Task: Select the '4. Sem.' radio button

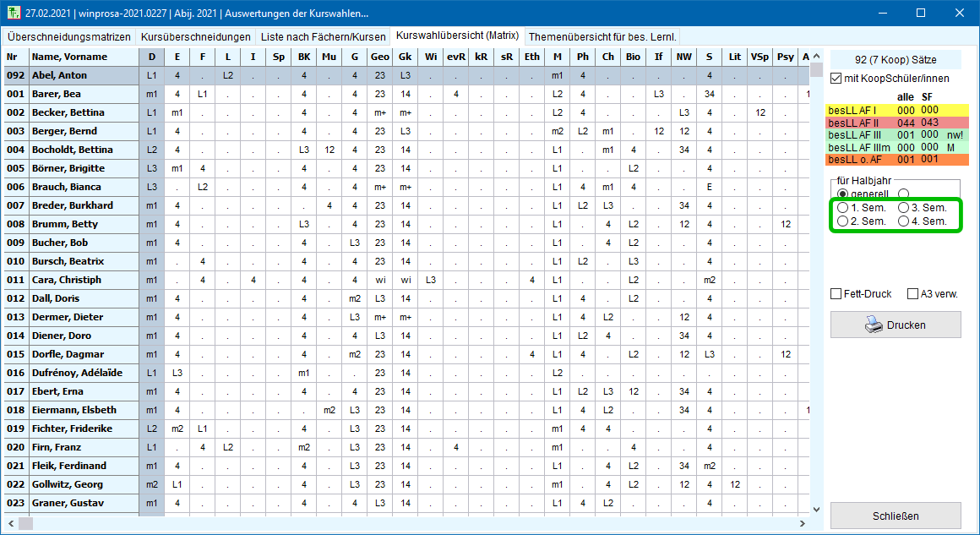Action: tap(904, 221)
